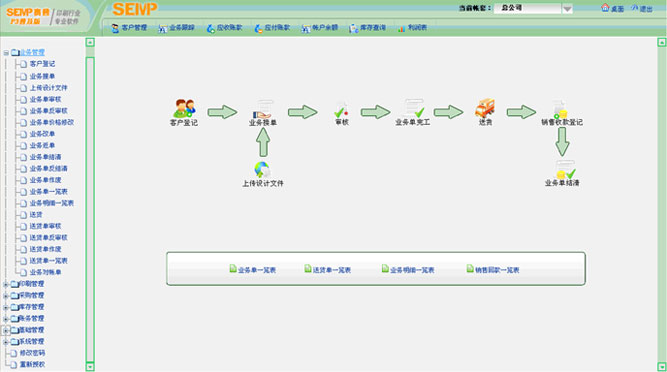Select 业务单审核 in the sidebar tree
The height and width of the screenshot is (372, 667).
point(45,99)
